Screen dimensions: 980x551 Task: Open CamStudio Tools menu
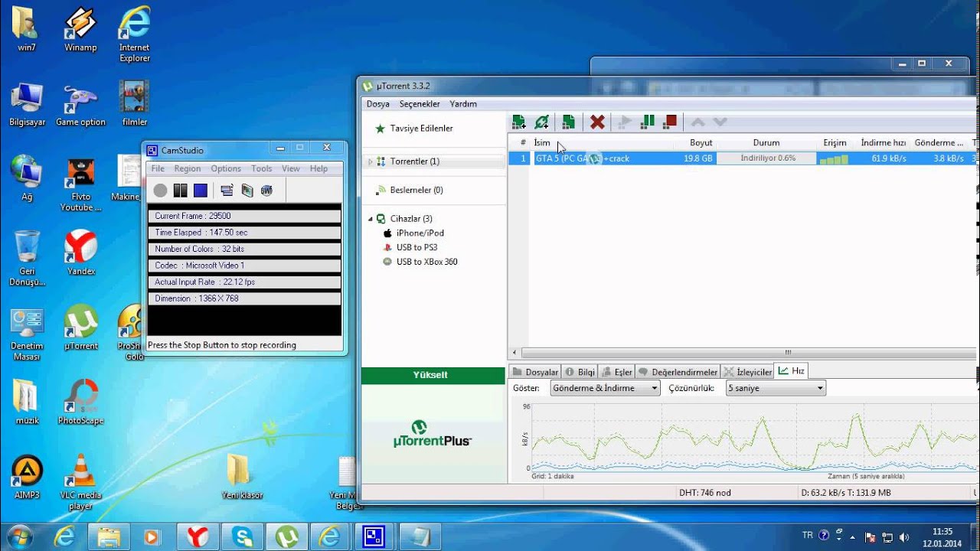262,168
